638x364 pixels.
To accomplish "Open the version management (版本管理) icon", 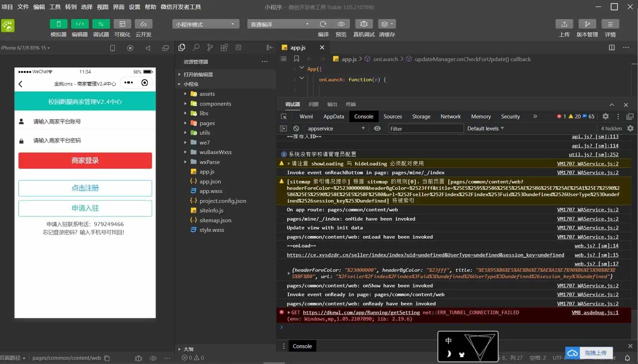I will tap(587, 24).
